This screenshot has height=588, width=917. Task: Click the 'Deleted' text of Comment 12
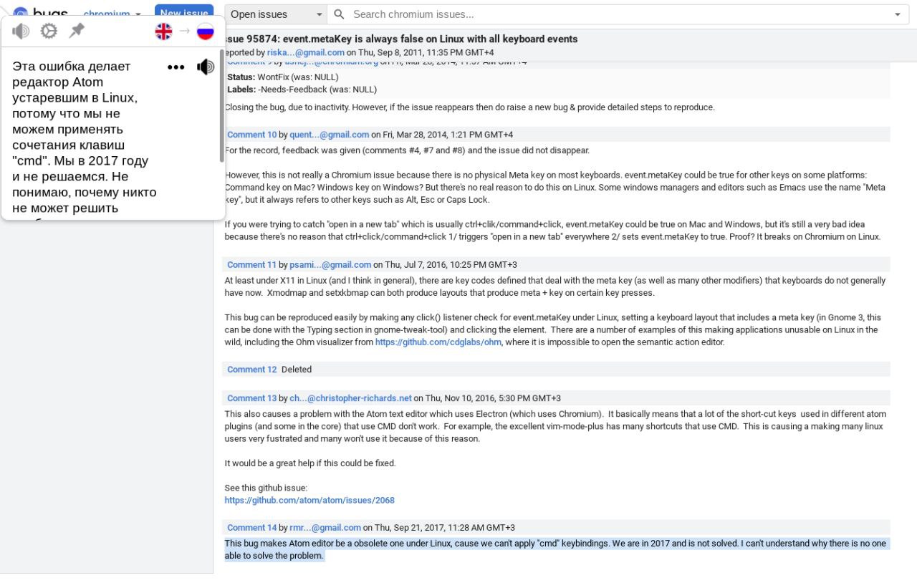click(297, 370)
